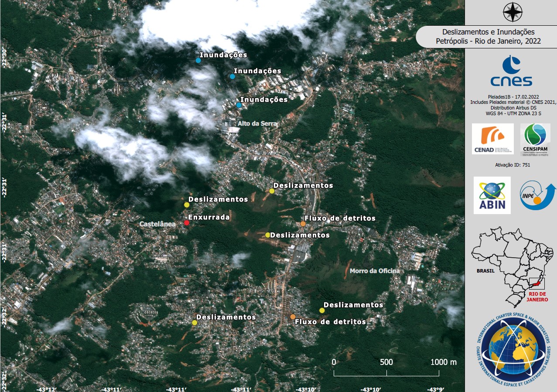Viewport: 557px width, 392px height.
Task: Click the yellow Deslizamentos dot directly above Enxurrada
Action: (x=187, y=205)
